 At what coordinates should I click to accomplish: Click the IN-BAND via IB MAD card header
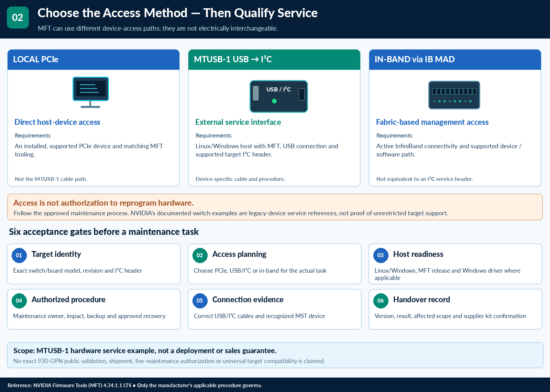pos(455,59)
